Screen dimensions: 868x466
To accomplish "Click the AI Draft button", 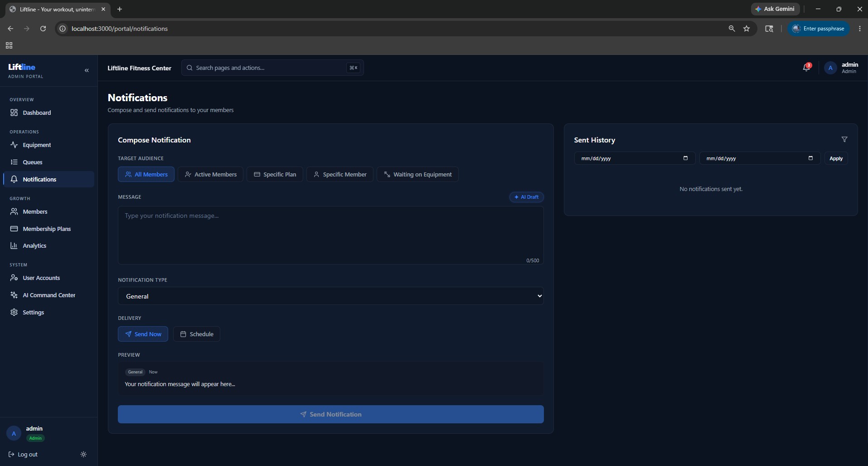I will click(527, 197).
